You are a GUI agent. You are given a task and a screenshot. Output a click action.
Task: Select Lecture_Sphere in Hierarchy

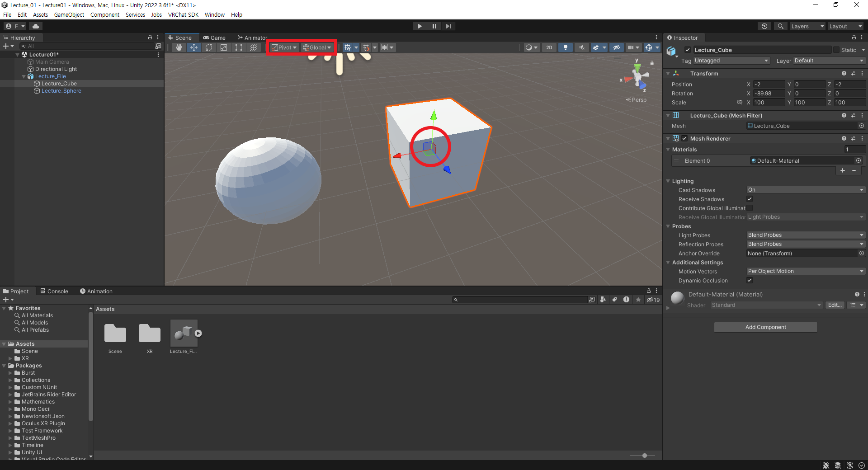click(61, 91)
